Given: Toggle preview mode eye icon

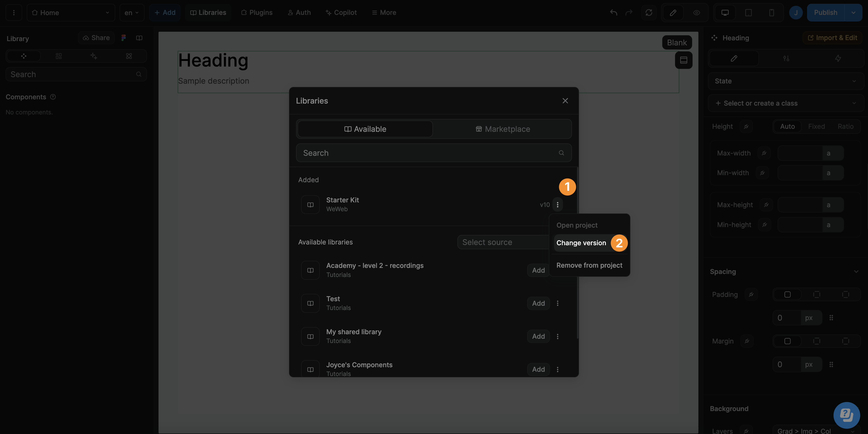Looking at the screenshot, I should click(697, 13).
